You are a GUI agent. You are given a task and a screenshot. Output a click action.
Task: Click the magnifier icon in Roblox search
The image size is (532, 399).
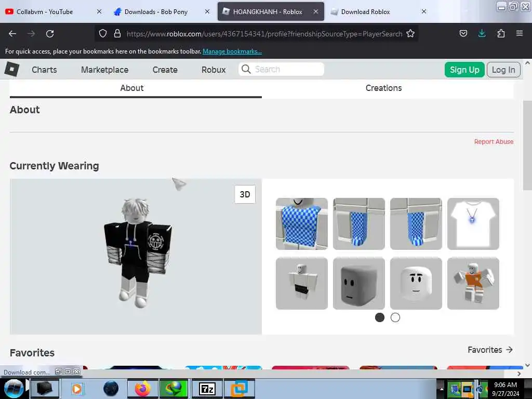(246, 69)
